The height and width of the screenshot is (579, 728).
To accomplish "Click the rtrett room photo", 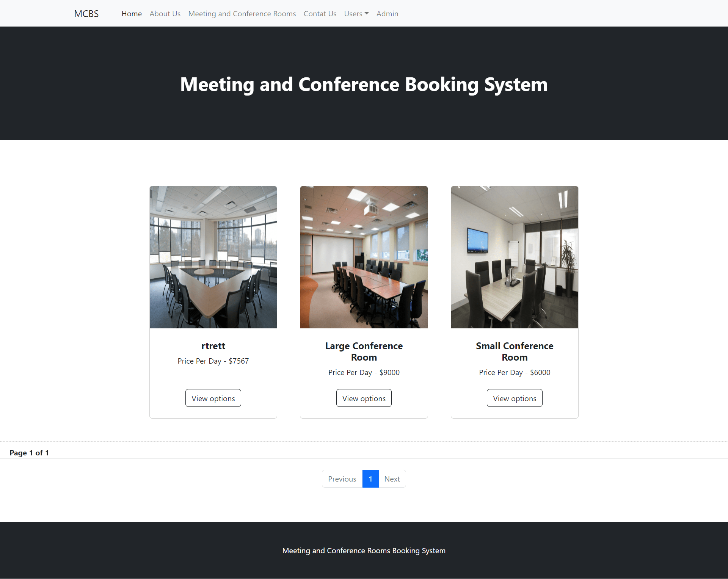I will pyautogui.click(x=213, y=256).
